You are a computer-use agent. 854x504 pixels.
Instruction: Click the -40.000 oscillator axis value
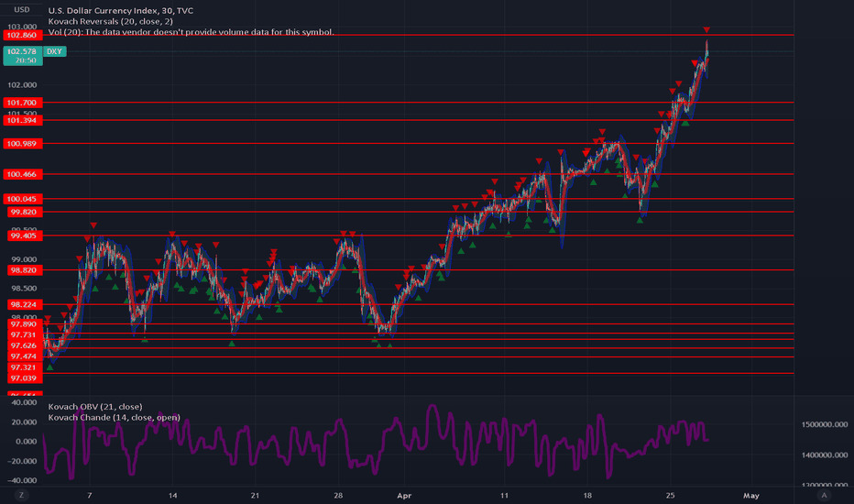click(22, 480)
